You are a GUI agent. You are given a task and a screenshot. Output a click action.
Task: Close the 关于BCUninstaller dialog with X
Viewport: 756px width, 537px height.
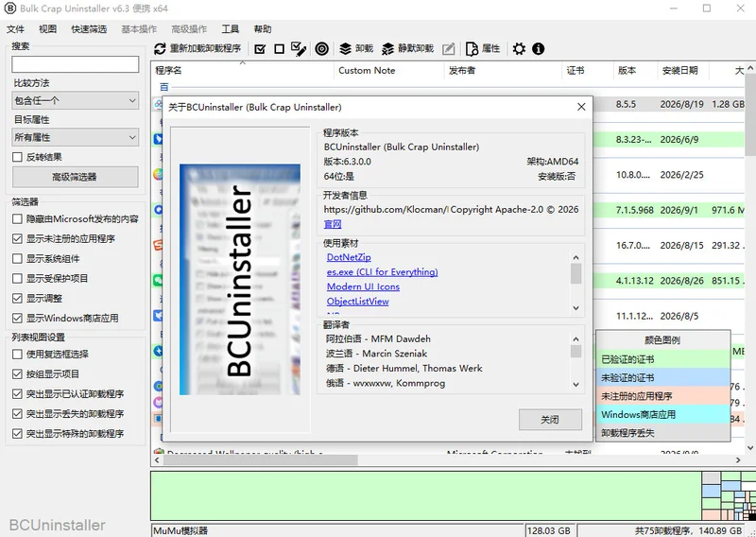pyautogui.click(x=581, y=107)
